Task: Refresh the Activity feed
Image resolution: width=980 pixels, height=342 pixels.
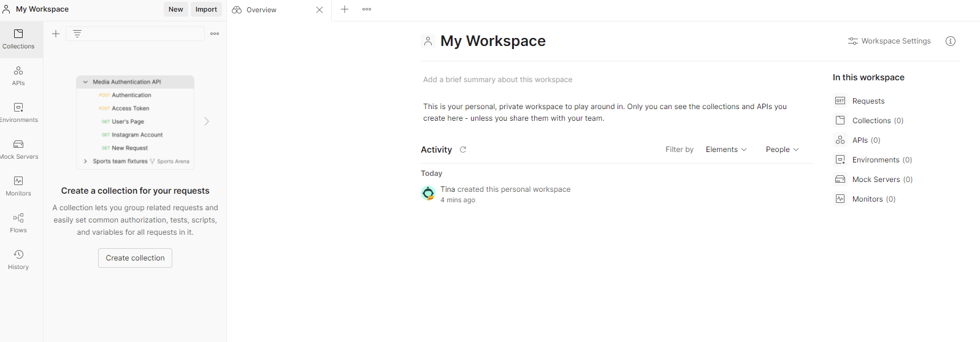Action: point(463,150)
